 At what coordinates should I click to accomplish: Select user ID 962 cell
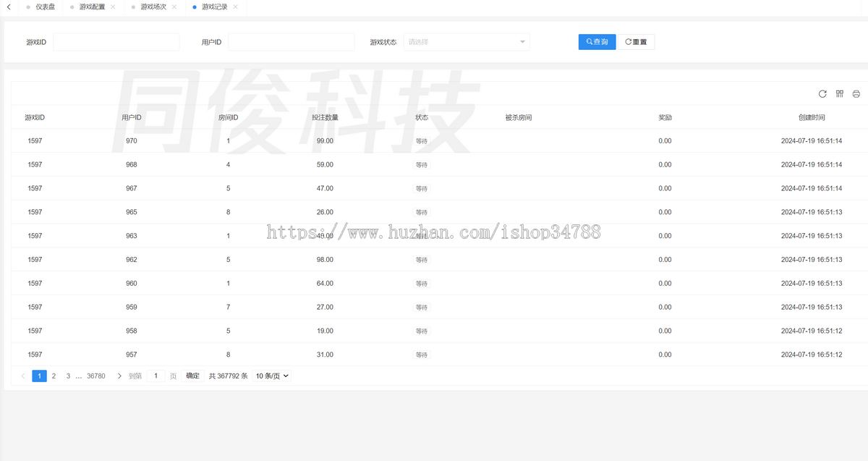click(131, 259)
